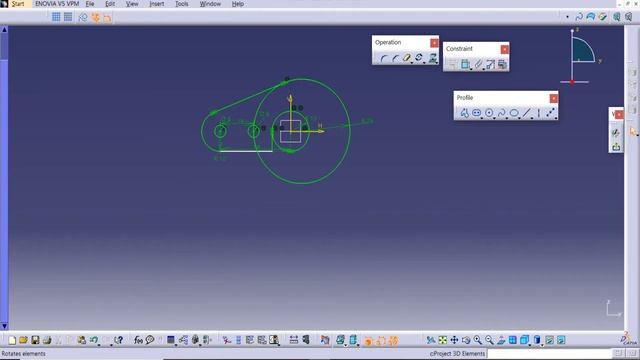Close the Constraint toolbar
Screen dimensions: 640x360
504,49
